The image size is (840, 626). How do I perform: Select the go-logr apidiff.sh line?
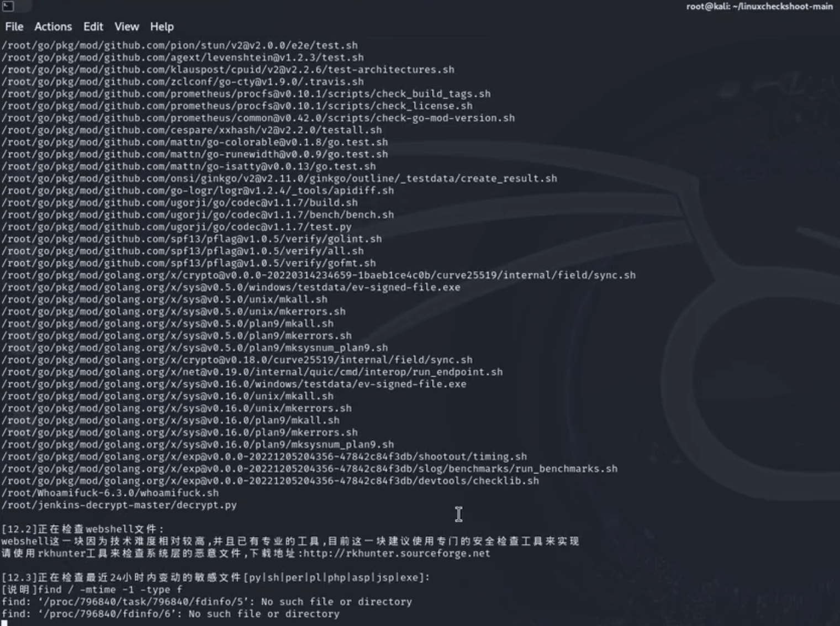[x=198, y=191]
